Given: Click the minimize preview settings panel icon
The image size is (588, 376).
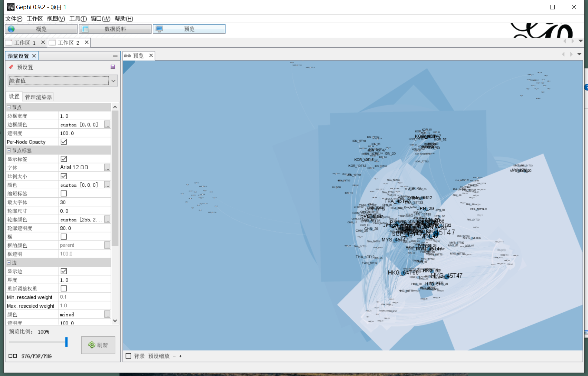Looking at the screenshot, I should click(x=115, y=56).
